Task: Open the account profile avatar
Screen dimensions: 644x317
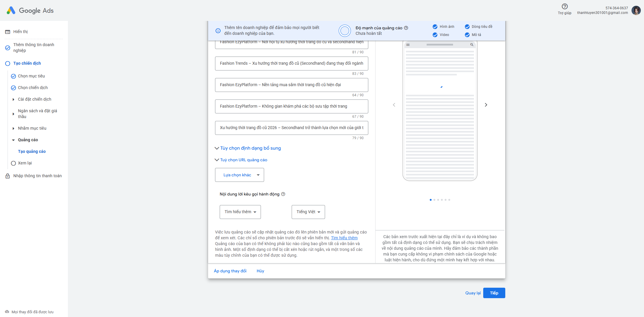Action: coord(636,10)
